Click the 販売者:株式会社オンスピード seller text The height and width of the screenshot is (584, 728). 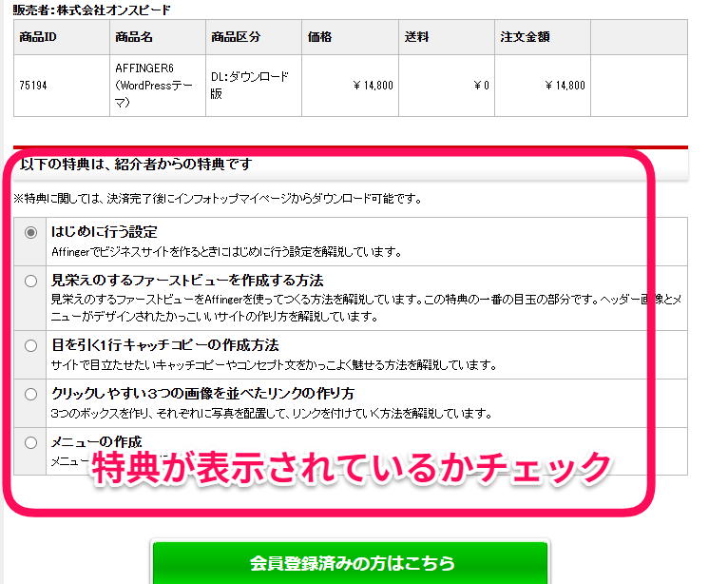point(92,10)
